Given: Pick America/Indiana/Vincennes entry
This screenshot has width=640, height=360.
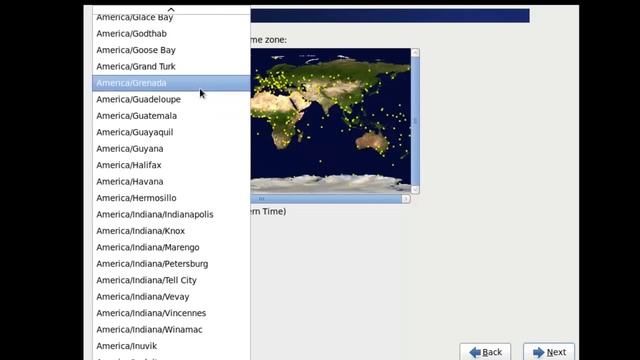Looking at the screenshot, I should 171,313.
